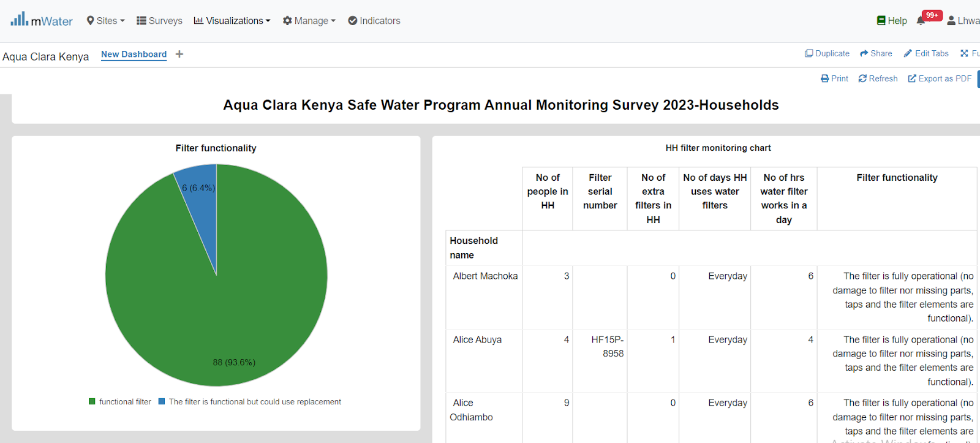Select the New Dashboard tab
Screen dimensions: 980x443
(x=134, y=54)
